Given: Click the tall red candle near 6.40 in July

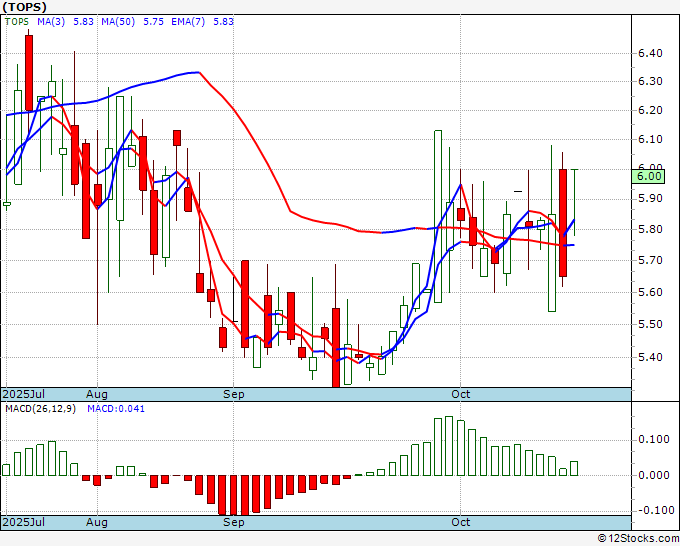Looking at the screenshot, I should pyautogui.click(x=29, y=73).
